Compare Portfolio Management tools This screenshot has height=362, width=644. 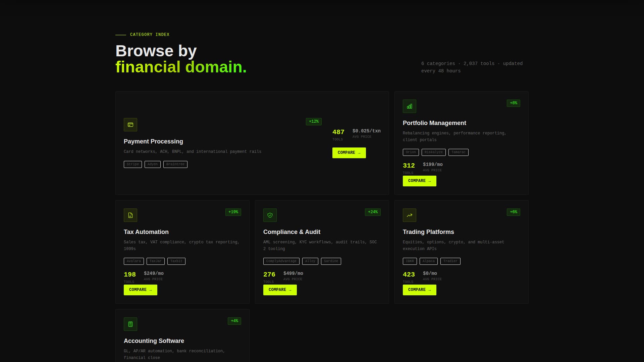coord(420,181)
